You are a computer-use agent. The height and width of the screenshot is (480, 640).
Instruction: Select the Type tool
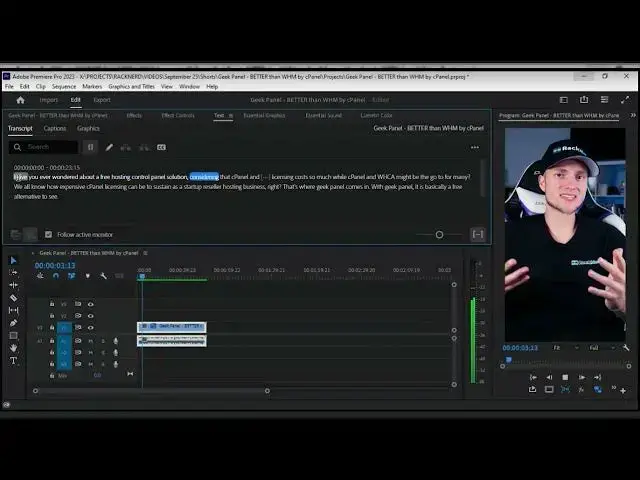click(x=13, y=361)
